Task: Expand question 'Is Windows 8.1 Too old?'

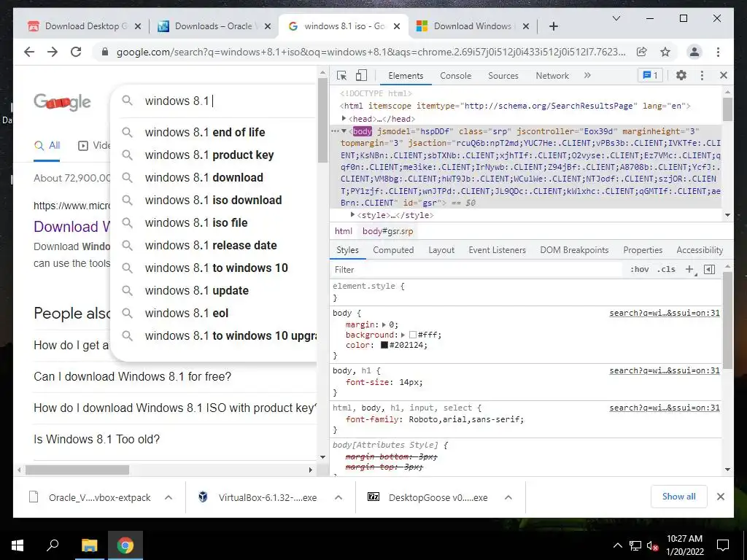Action: [175, 439]
